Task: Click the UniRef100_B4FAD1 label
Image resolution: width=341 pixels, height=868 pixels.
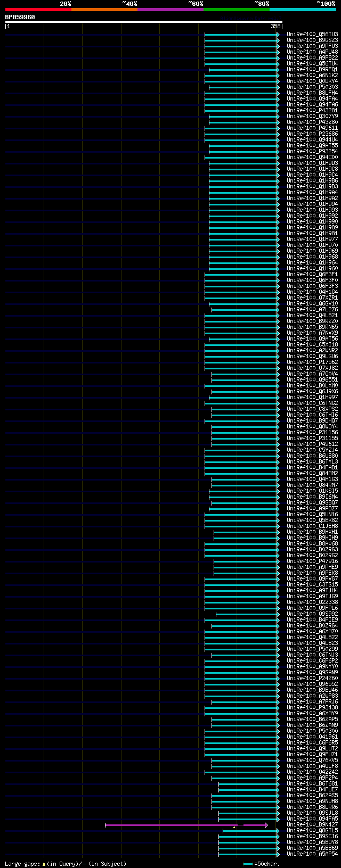Action: 312,467
